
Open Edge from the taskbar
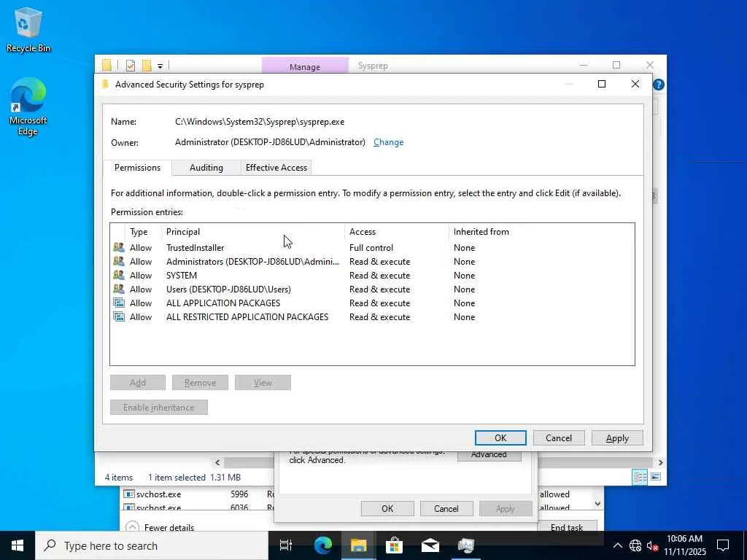pyautogui.click(x=322, y=545)
